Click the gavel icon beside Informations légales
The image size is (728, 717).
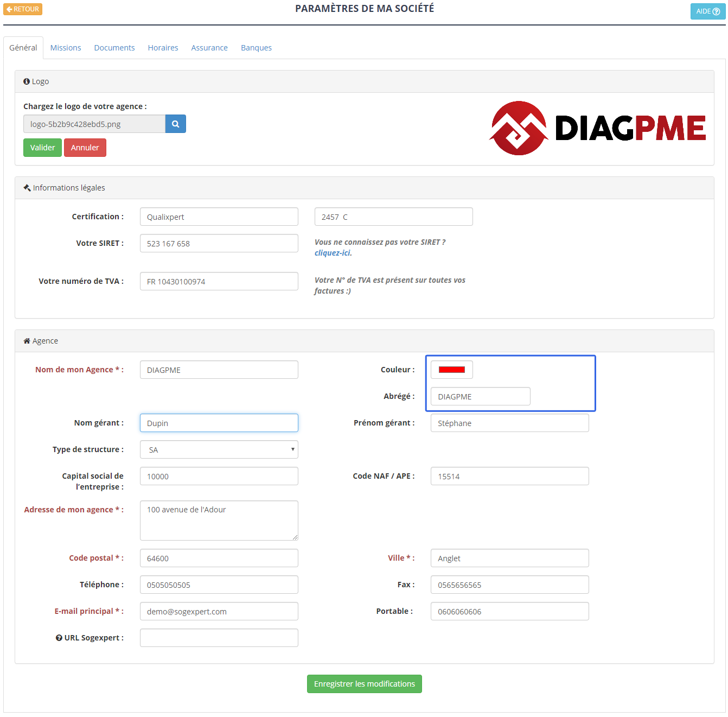coord(27,188)
